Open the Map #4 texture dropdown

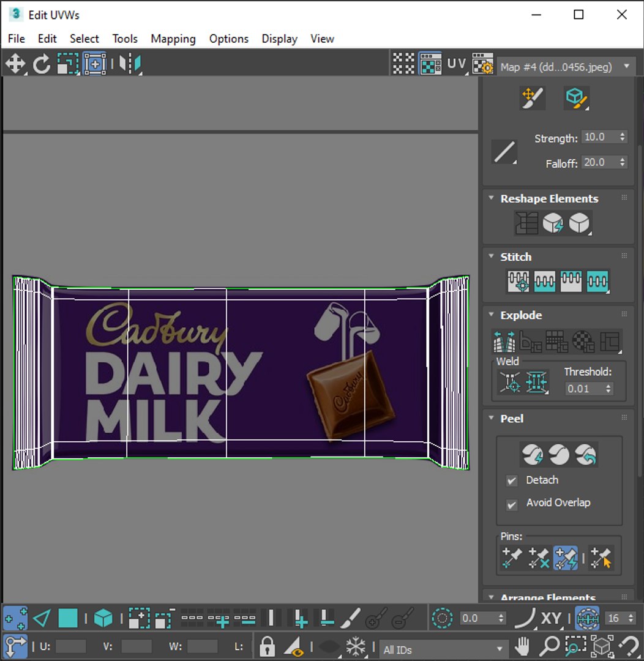click(566, 67)
